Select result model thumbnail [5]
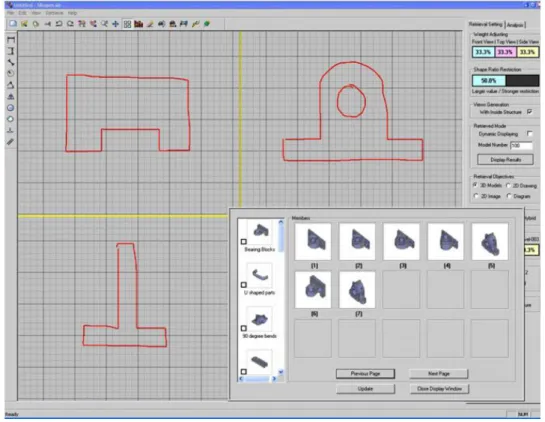The image size is (545, 422). coord(490,242)
